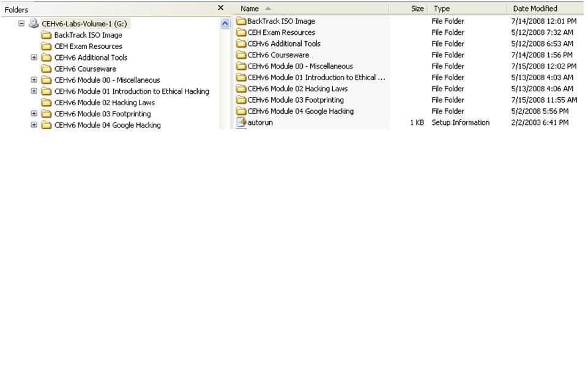
Task: Click the 7/14/2008 12:01 PM date cell
Action: (544, 21)
